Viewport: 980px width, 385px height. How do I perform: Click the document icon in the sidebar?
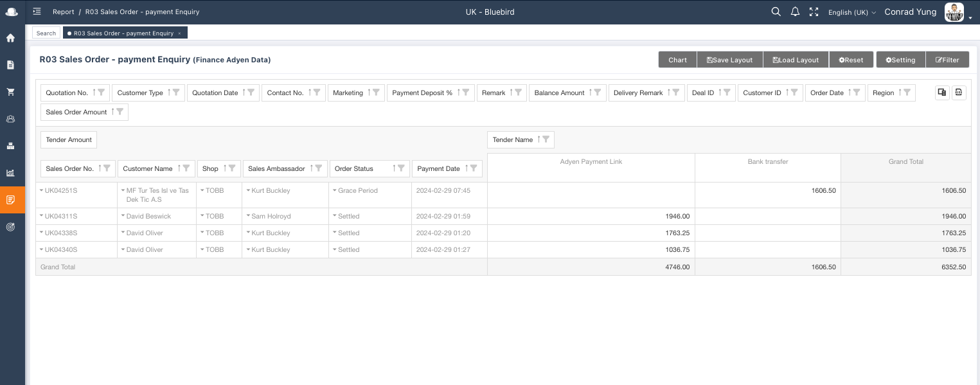point(11,65)
